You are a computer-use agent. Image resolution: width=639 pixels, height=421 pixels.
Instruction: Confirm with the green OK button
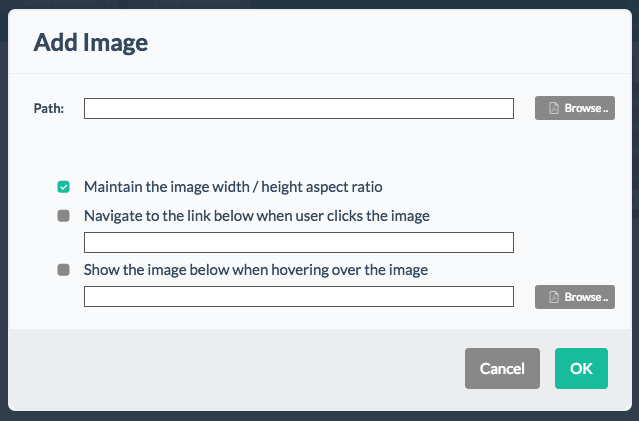coord(581,368)
